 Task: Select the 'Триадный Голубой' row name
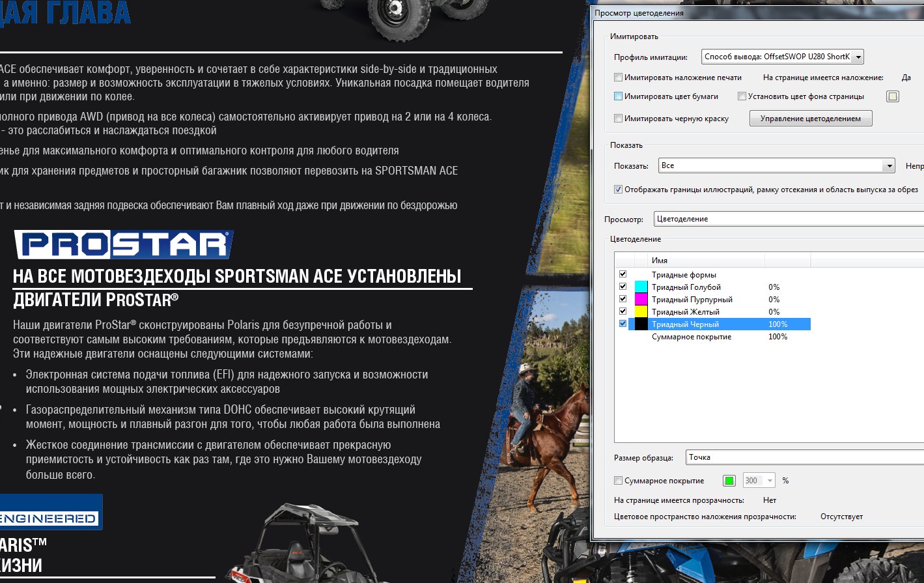[x=686, y=287]
